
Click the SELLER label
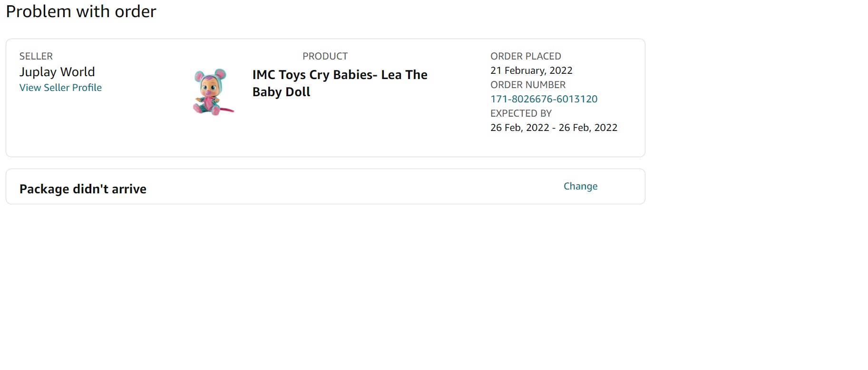[x=36, y=56]
